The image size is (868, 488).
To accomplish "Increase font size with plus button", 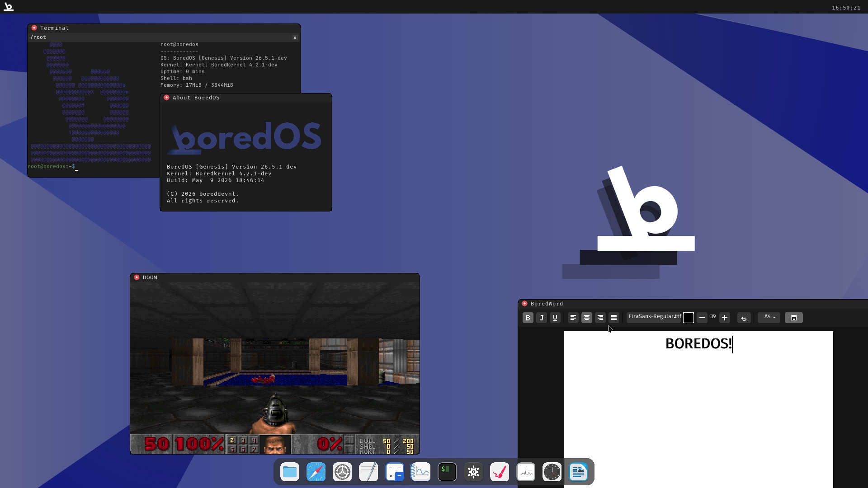I will tap(724, 318).
